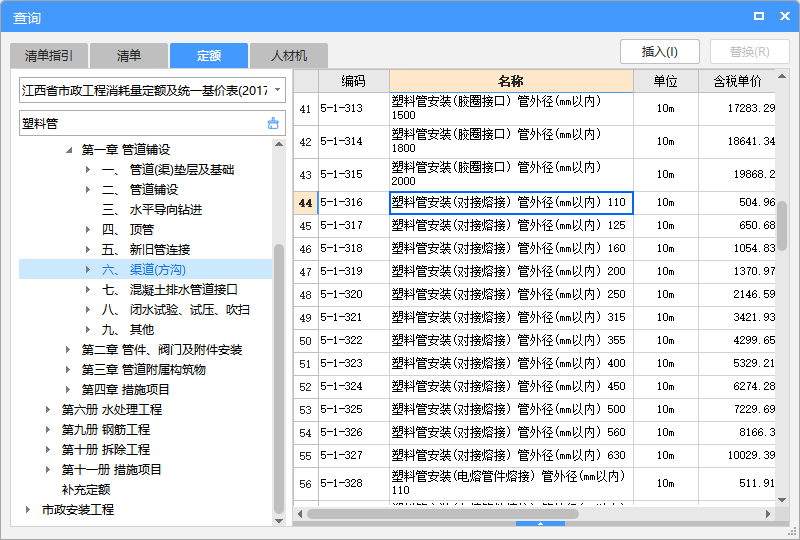
Task: Select row 41 code 5-1-313
Action: coord(354,108)
